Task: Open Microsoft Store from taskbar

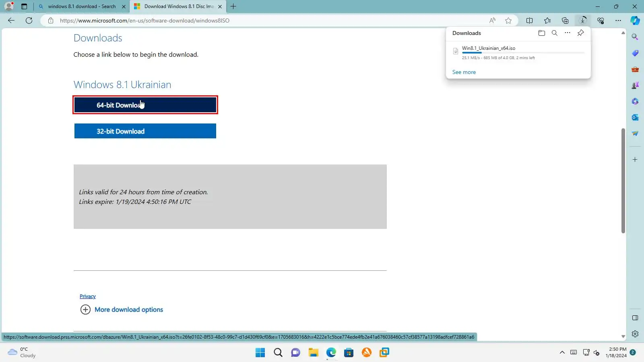Action: click(x=349, y=353)
